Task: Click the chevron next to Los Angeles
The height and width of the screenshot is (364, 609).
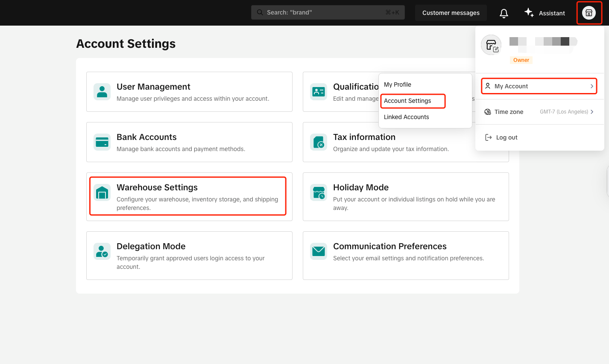Action: pyautogui.click(x=592, y=112)
